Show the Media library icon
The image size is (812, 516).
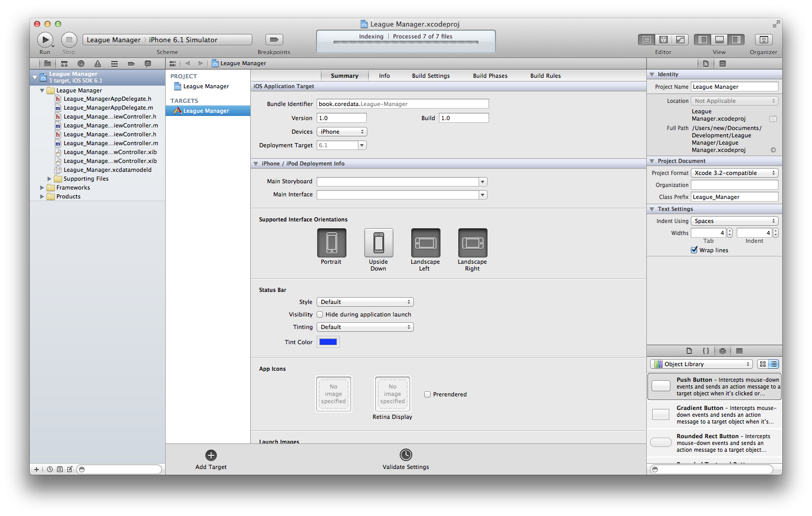click(739, 351)
